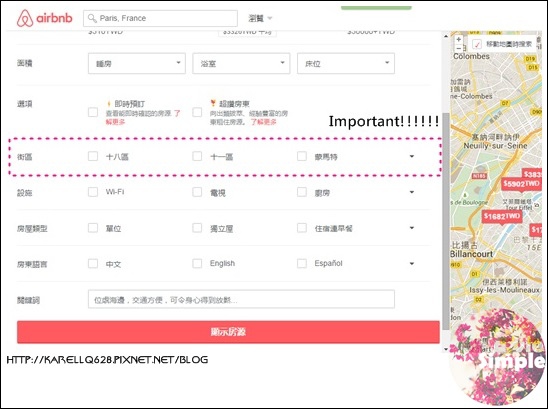The image size is (548, 409).
Task: Open the 床位 dropdown
Action: 346,63
